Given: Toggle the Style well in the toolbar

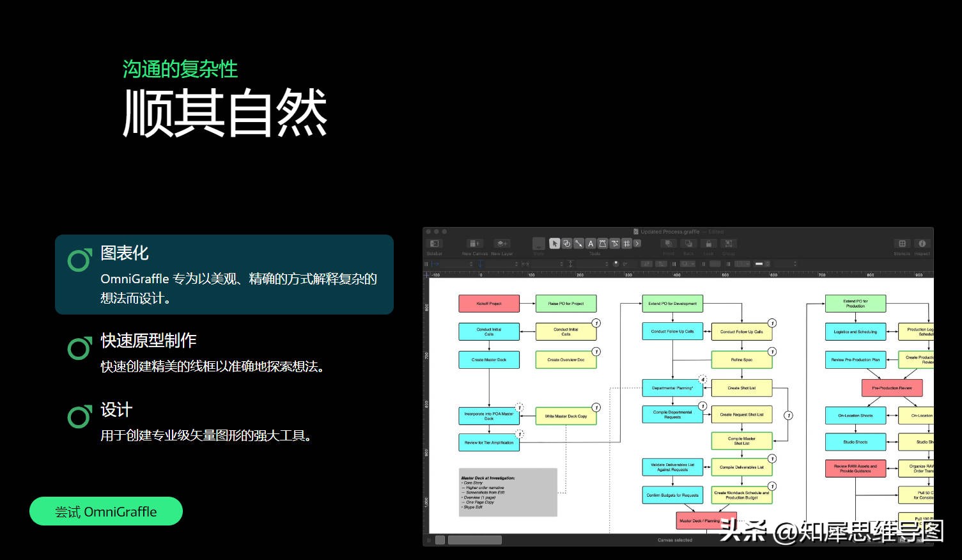Looking at the screenshot, I should click(538, 244).
